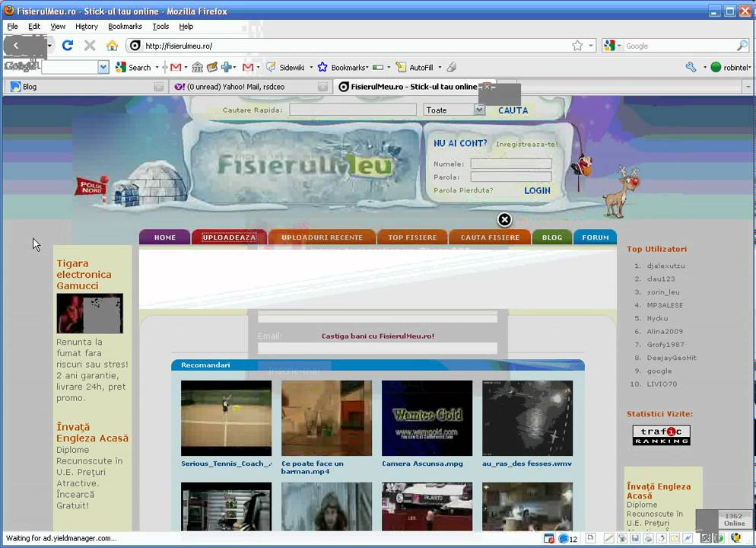Click the AutoFill toolbar button

pyautogui.click(x=415, y=68)
